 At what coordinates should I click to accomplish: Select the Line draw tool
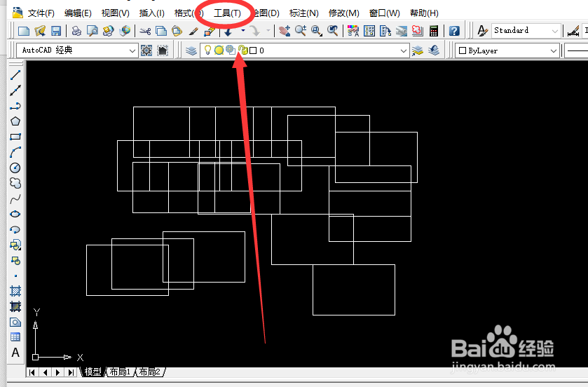click(x=15, y=75)
